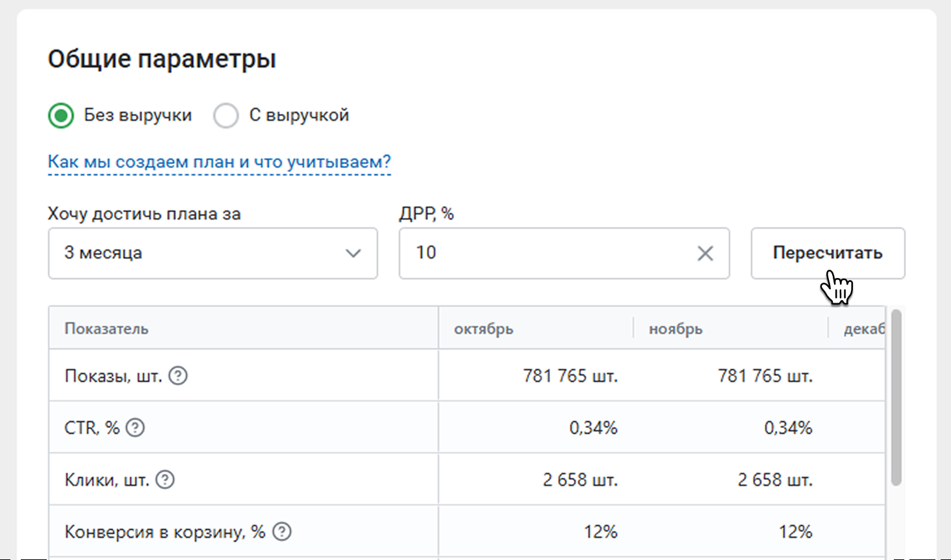Click the question mark next to Клики, шт.
This screenshot has width=951, height=560.
(x=165, y=479)
